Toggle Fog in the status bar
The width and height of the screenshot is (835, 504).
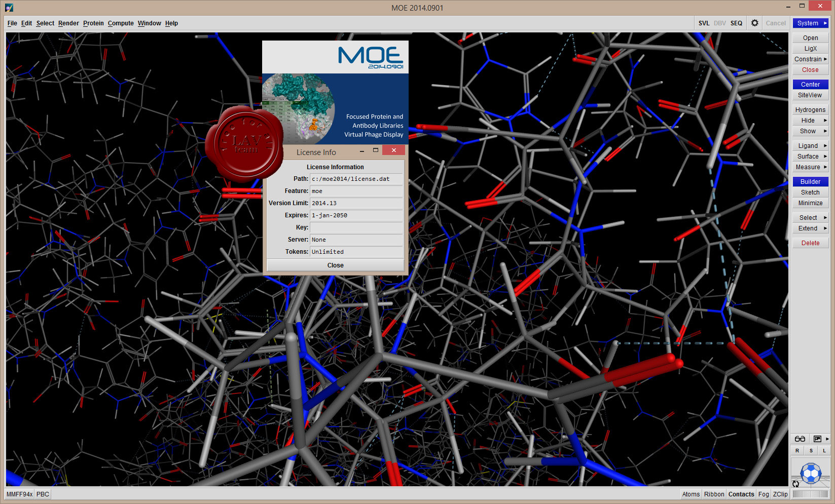(x=764, y=494)
